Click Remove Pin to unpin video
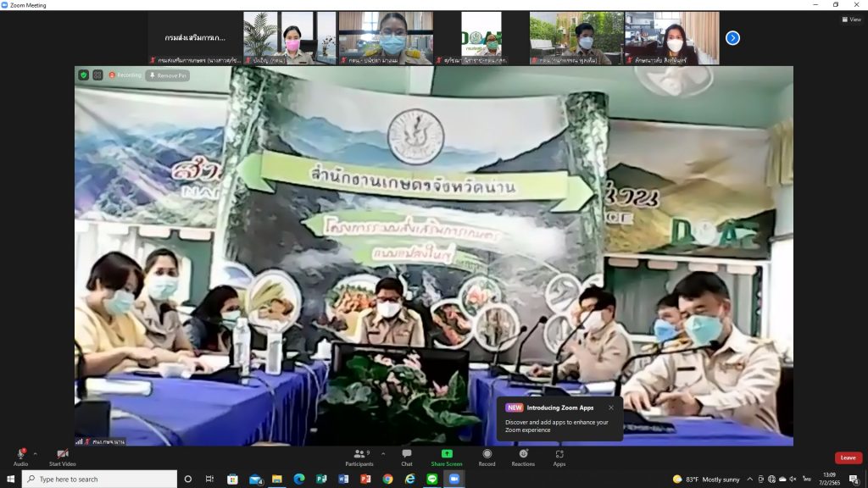Image resolution: width=868 pixels, height=488 pixels. pyautogui.click(x=168, y=75)
